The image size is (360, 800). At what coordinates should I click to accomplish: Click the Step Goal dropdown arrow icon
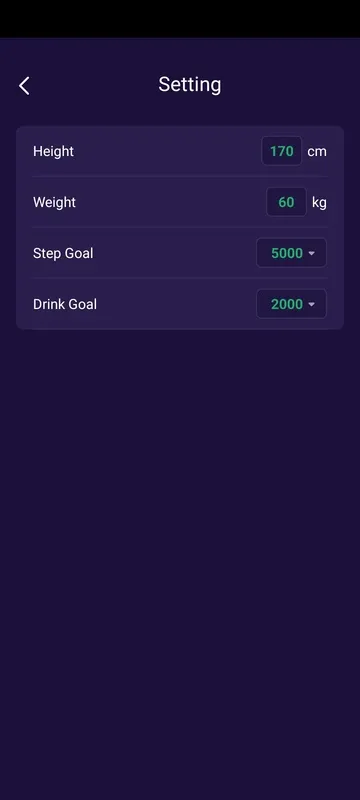coord(312,254)
